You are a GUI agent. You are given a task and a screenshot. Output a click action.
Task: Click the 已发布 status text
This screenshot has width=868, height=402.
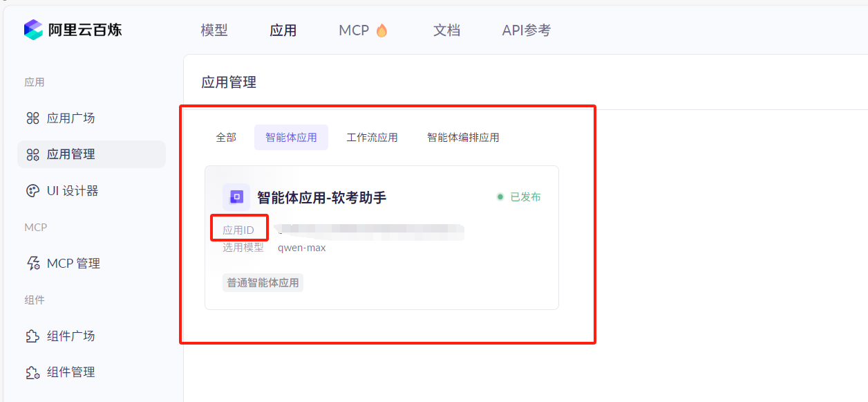(525, 197)
